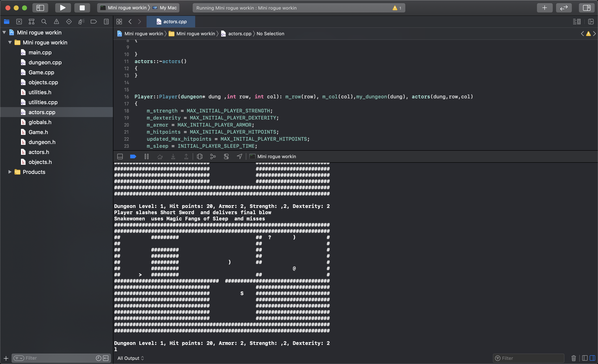The height and width of the screenshot is (364, 598).
Task: Clear the console output with the trash icon
Action: point(573,358)
